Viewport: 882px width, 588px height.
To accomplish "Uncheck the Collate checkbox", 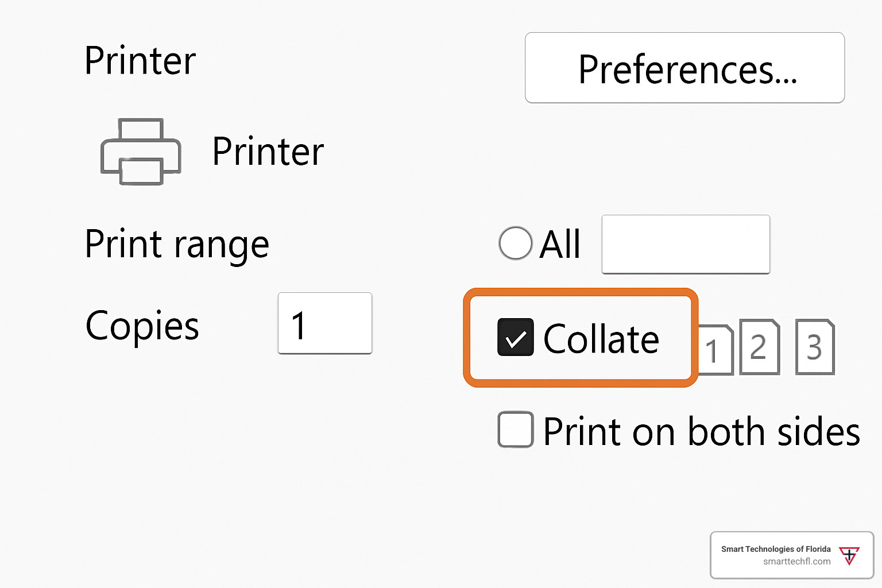I will click(x=515, y=338).
